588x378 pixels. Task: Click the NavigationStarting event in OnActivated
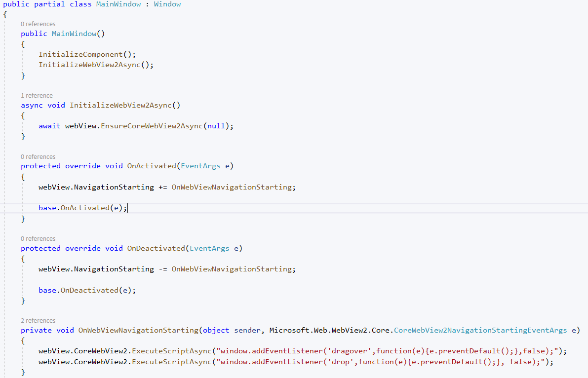[110, 187]
